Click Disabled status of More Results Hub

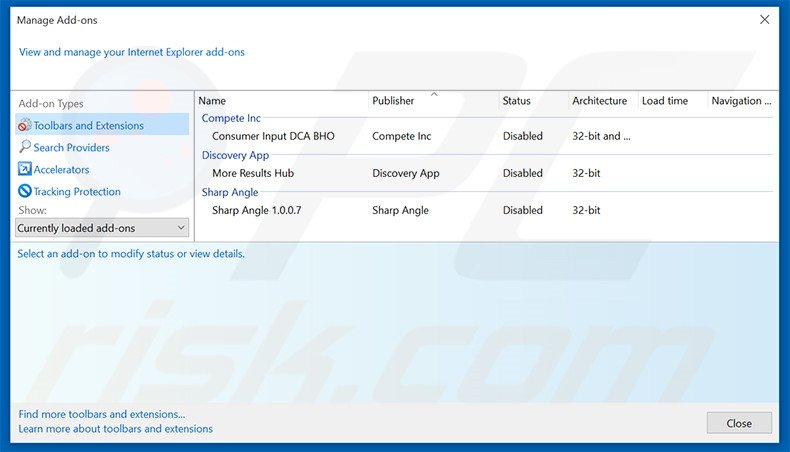point(522,173)
